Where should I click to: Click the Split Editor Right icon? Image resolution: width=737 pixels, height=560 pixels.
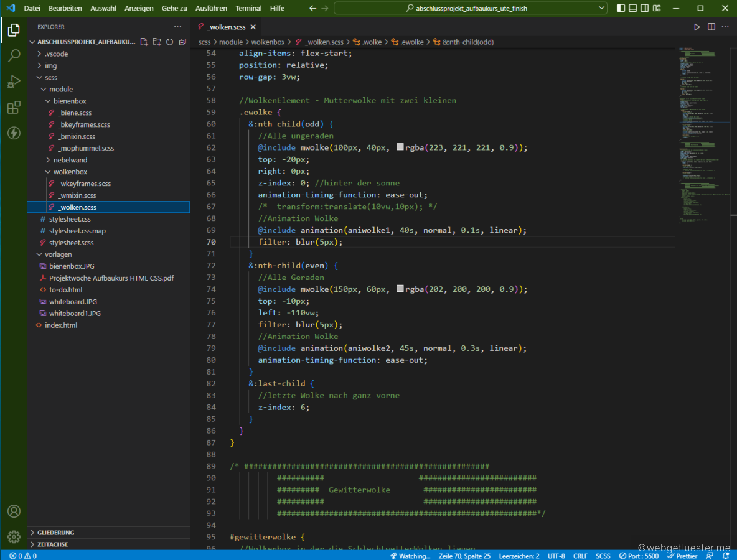coord(711,27)
